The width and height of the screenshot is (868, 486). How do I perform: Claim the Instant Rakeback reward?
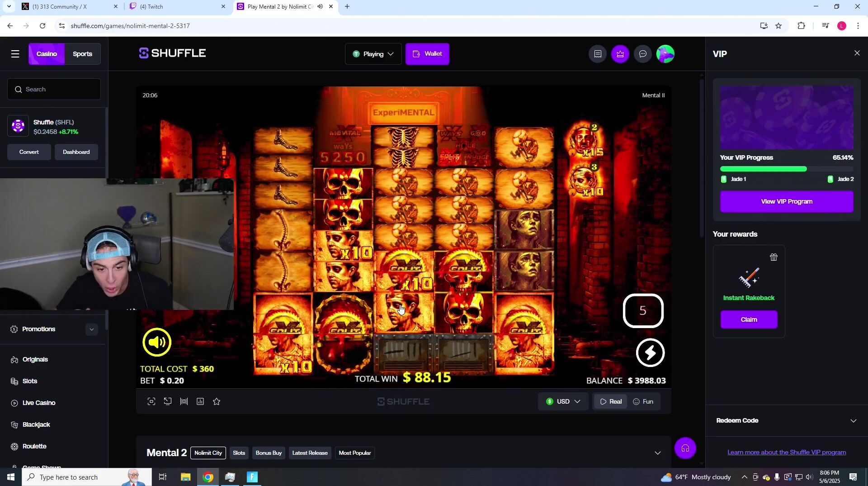tap(749, 319)
